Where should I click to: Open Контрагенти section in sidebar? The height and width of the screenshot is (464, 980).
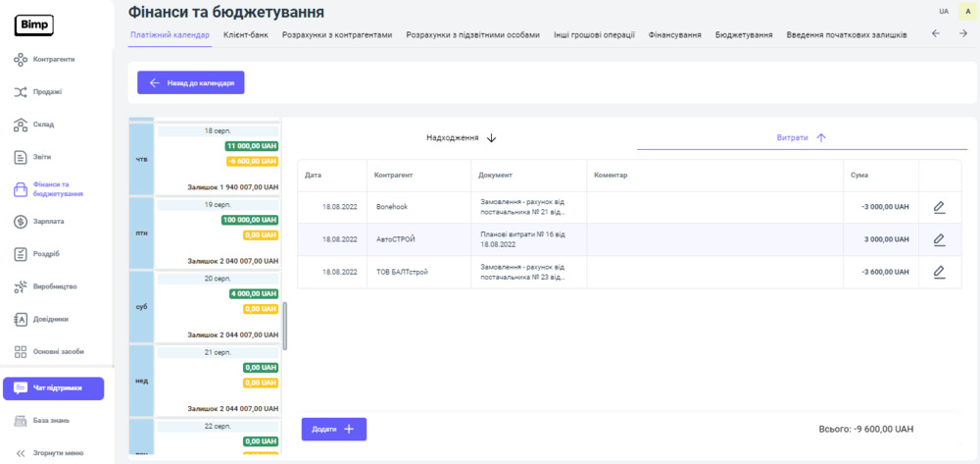click(54, 60)
